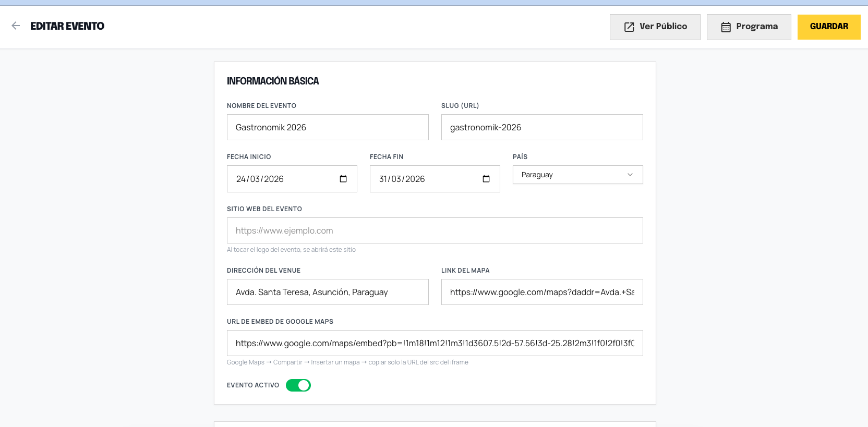Select the Dirección del Venue input
868x427 pixels.
coord(328,292)
